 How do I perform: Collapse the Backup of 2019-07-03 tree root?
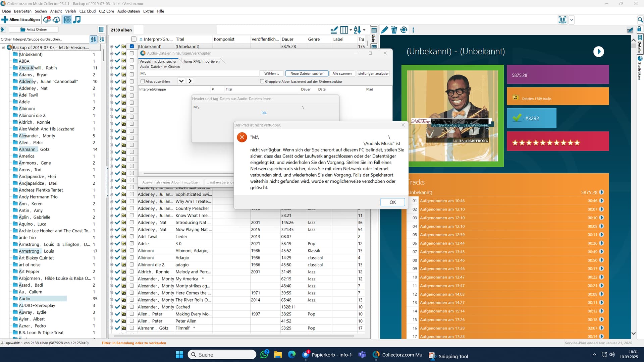[x=3, y=48]
